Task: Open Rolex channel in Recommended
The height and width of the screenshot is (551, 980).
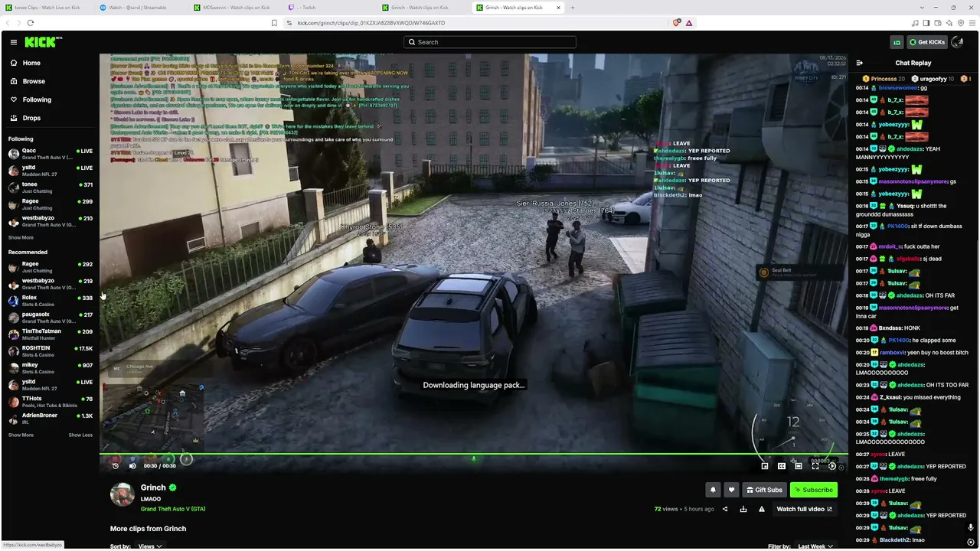Action: coord(51,300)
